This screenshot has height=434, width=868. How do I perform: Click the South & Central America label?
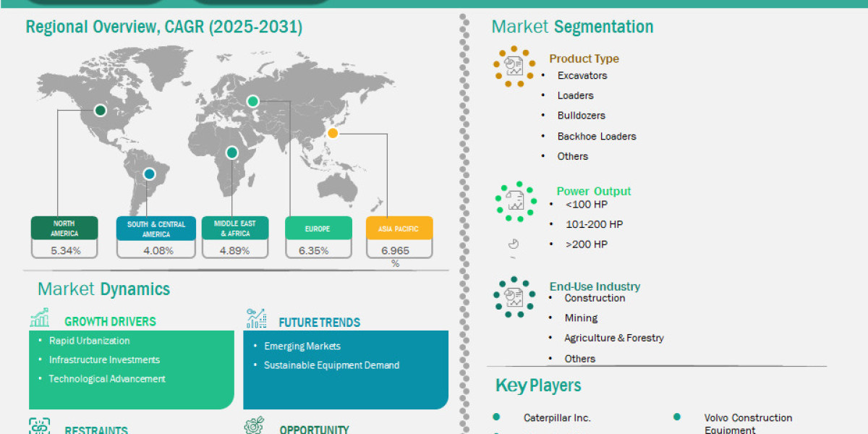coord(156,229)
